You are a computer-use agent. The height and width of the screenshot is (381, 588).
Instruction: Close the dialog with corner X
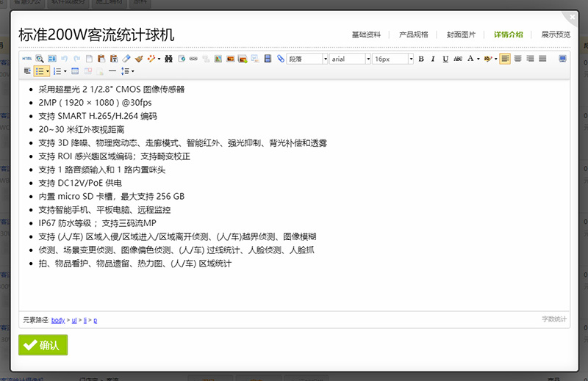(573, 17)
